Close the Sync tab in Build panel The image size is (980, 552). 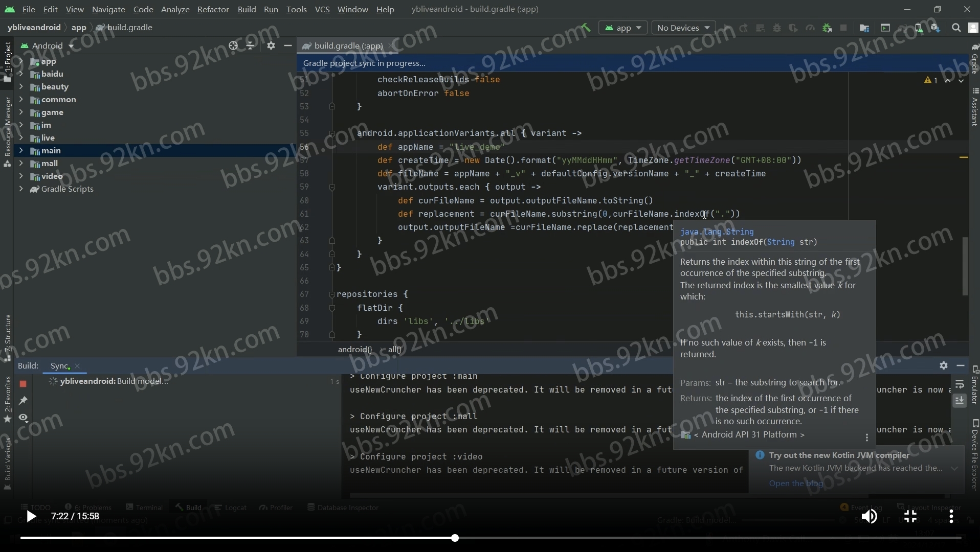coord(77,366)
